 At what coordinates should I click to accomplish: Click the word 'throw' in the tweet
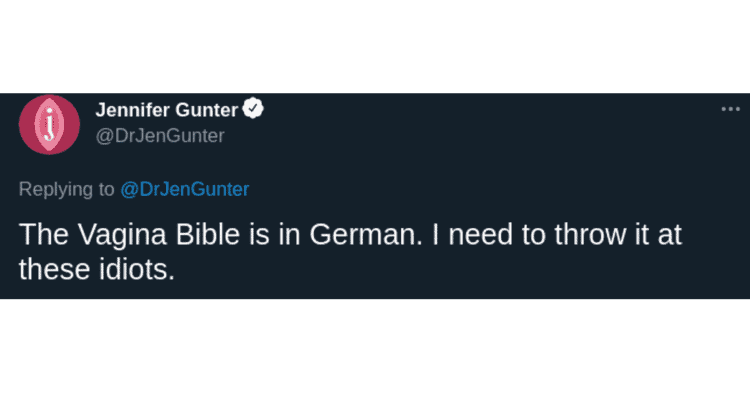coord(589,234)
